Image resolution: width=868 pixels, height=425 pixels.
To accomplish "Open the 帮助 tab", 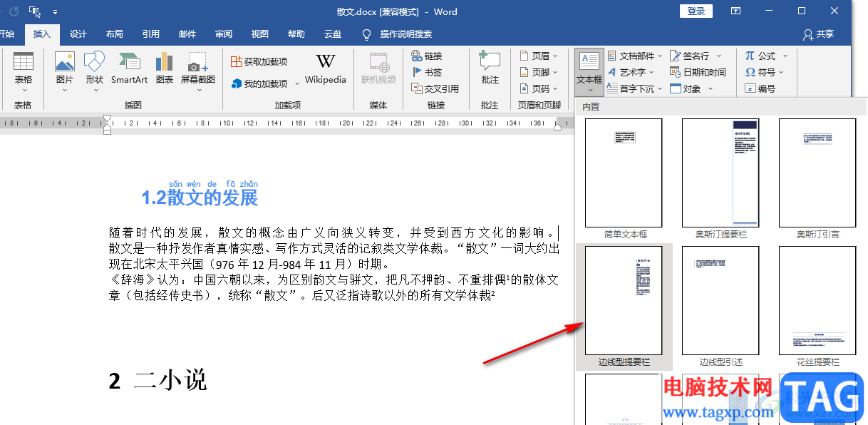I will point(296,34).
